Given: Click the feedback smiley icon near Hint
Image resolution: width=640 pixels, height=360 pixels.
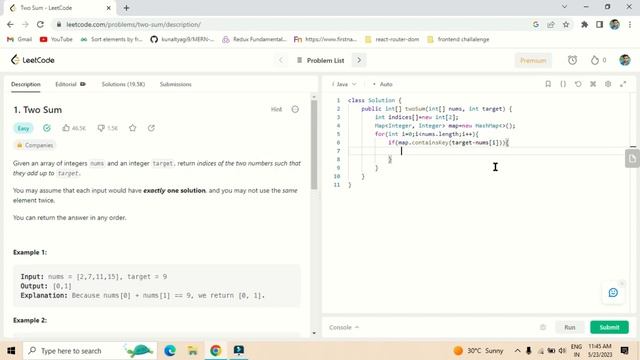Looking at the screenshot, I should click(x=295, y=109).
